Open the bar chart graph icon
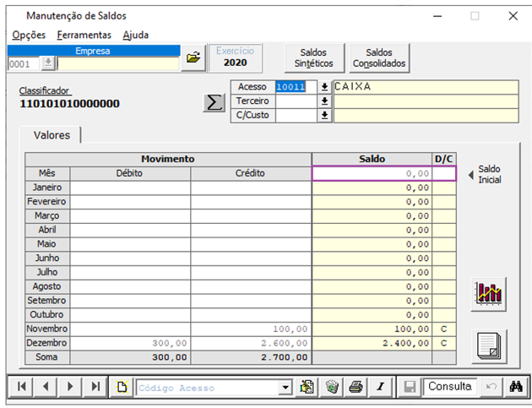The width and height of the screenshot is (532, 408). [489, 293]
